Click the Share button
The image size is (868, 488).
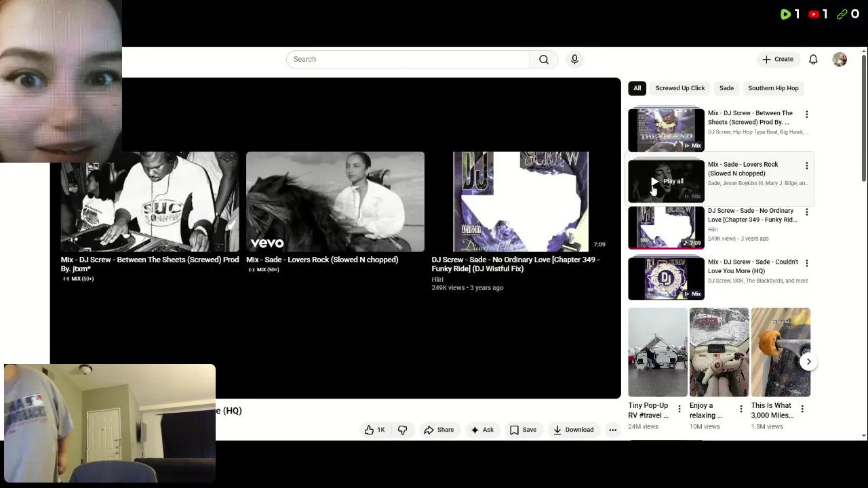[x=439, y=430]
